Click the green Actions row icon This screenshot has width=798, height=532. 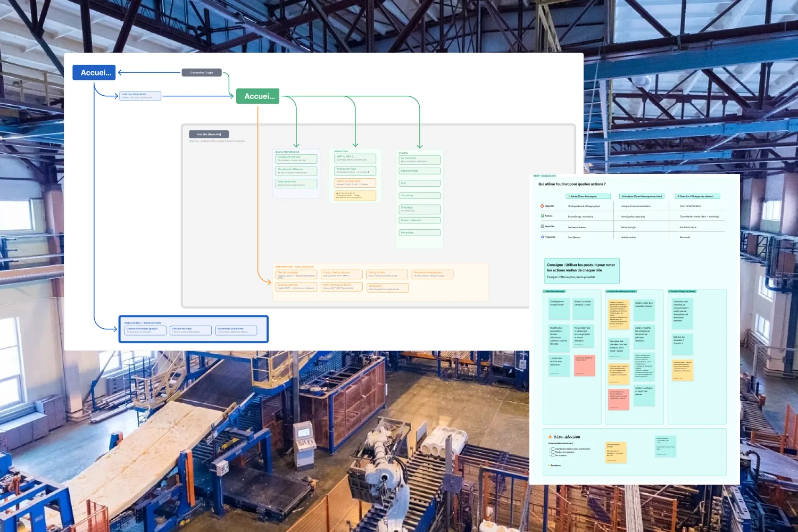coord(542,216)
